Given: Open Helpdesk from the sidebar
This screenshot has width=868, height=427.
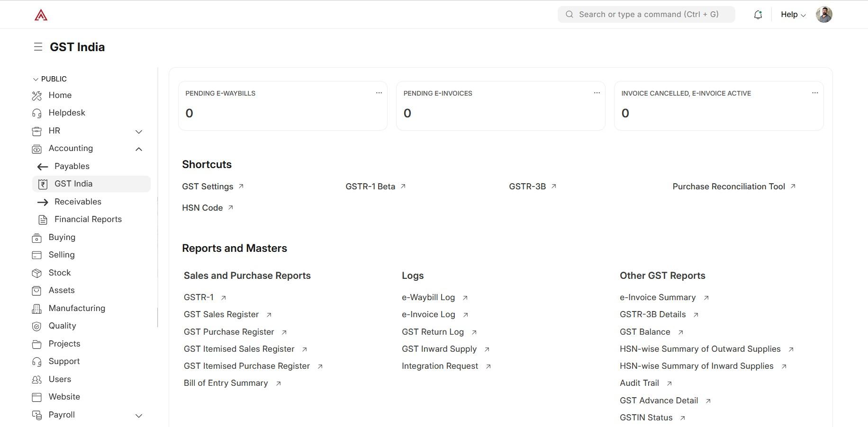Looking at the screenshot, I should 67,113.
